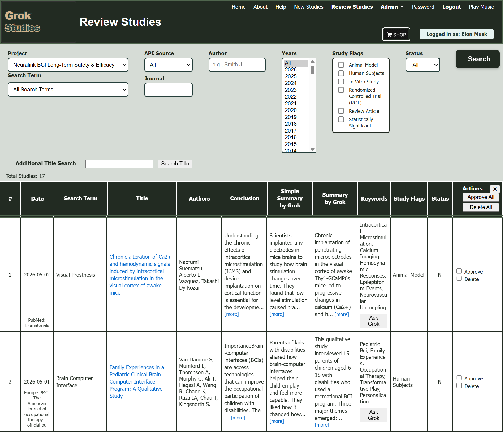
Task: Focus the Author input field
Action: tap(237, 65)
